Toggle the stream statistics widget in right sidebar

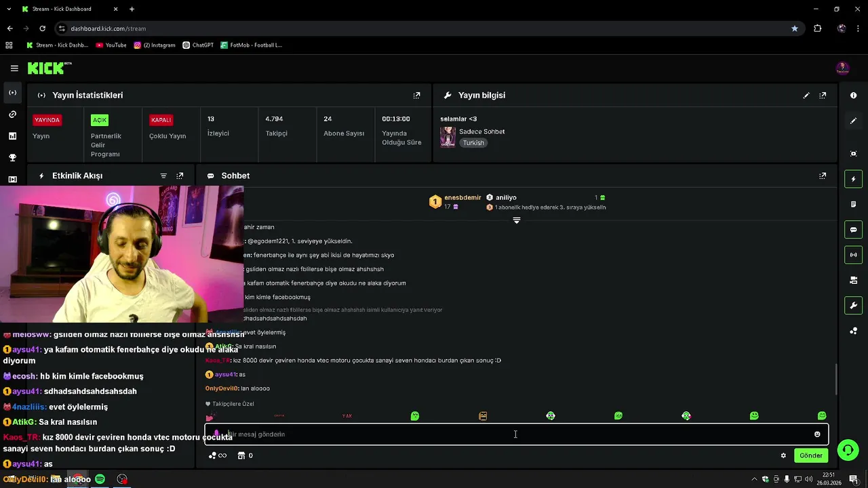(x=853, y=255)
